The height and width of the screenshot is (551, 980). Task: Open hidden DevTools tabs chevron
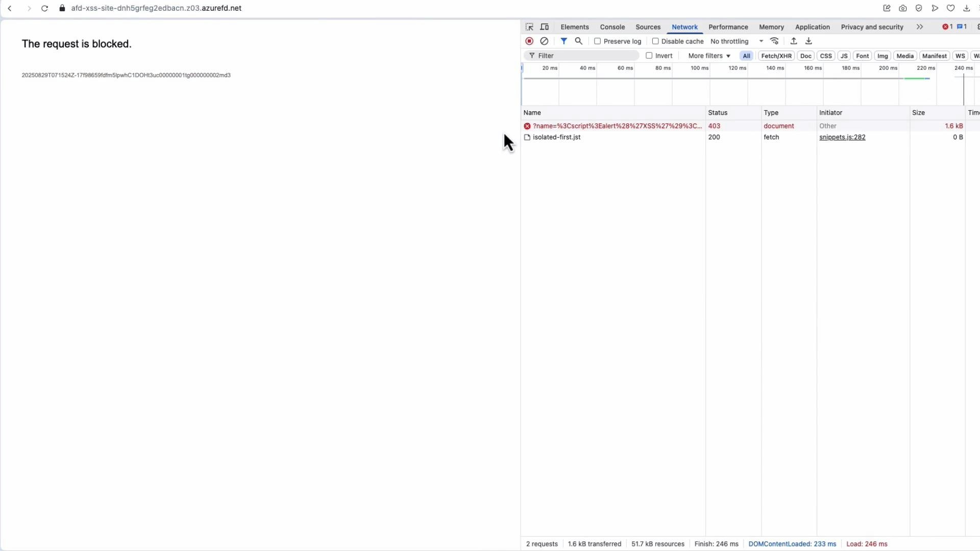(920, 27)
